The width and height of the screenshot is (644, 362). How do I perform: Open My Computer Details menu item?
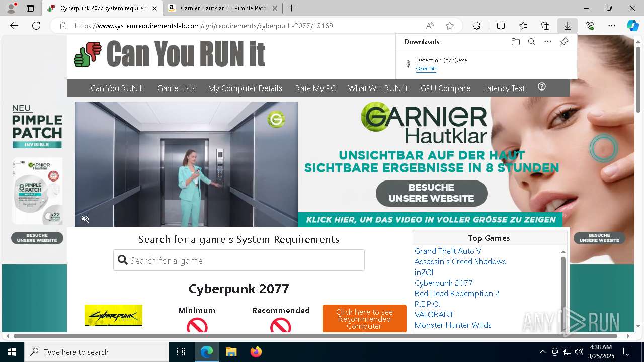pos(245,88)
